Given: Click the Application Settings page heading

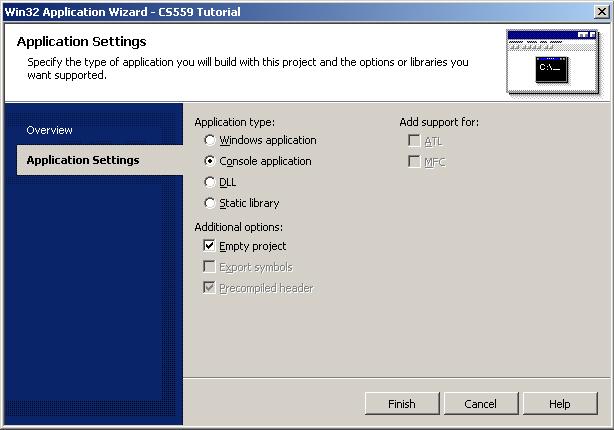Looking at the screenshot, I should pyautogui.click(x=81, y=42).
